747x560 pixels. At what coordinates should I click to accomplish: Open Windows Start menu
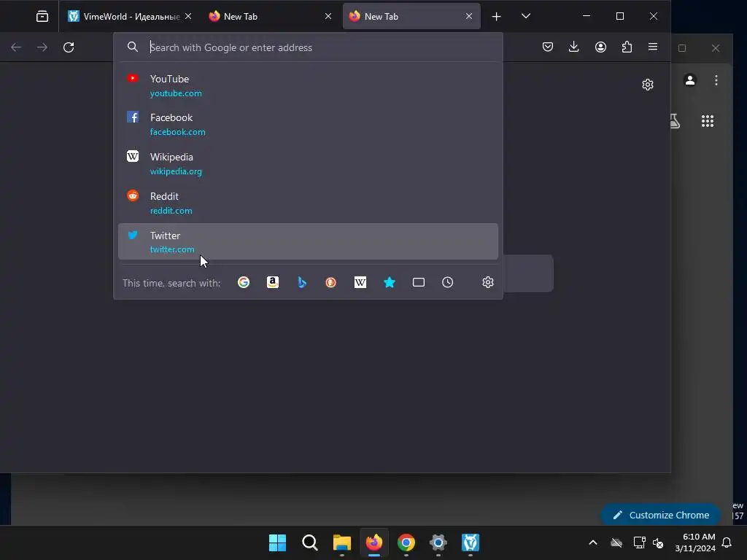pos(277,542)
